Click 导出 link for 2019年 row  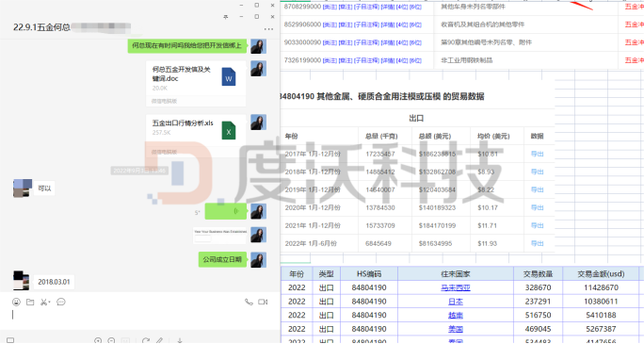tap(538, 189)
